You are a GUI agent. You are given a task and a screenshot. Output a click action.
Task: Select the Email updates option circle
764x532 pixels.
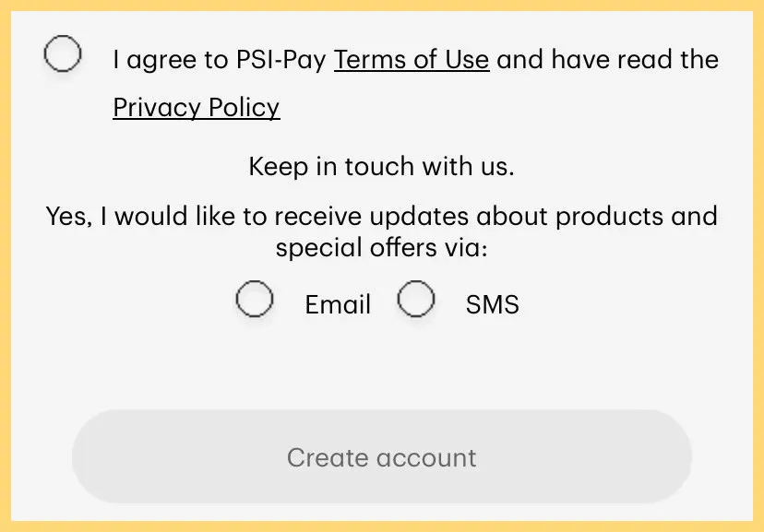pyautogui.click(x=254, y=300)
